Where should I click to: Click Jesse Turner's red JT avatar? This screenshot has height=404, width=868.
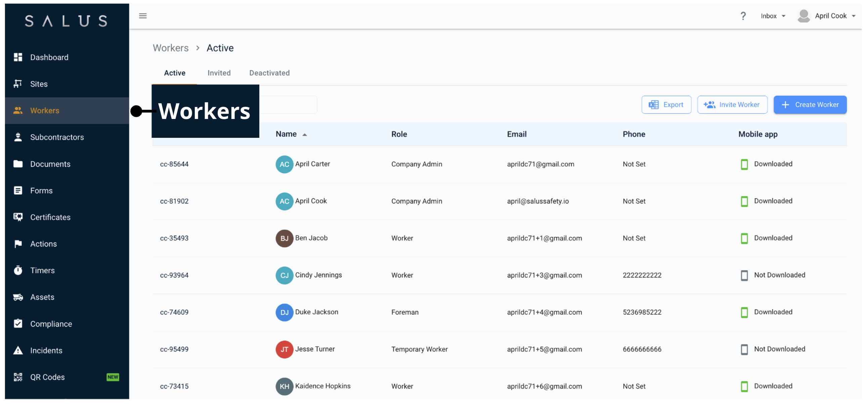284,349
